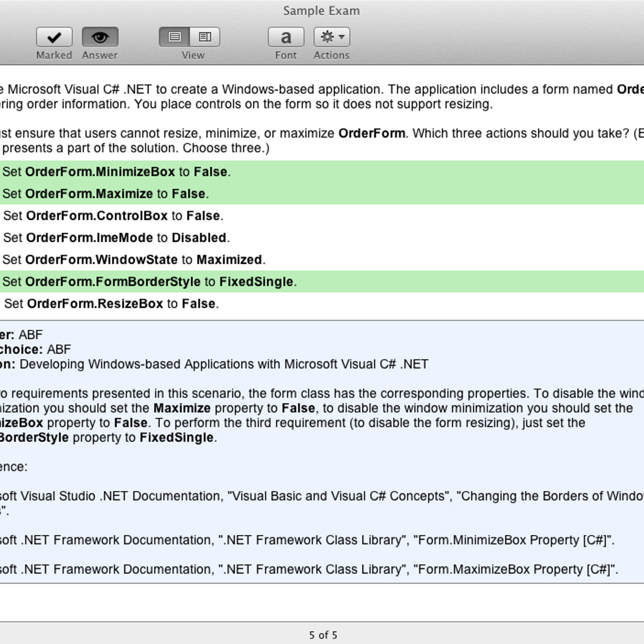Switch to the split-pane View mode
This screenshot has height=644, width=644.
205,37
